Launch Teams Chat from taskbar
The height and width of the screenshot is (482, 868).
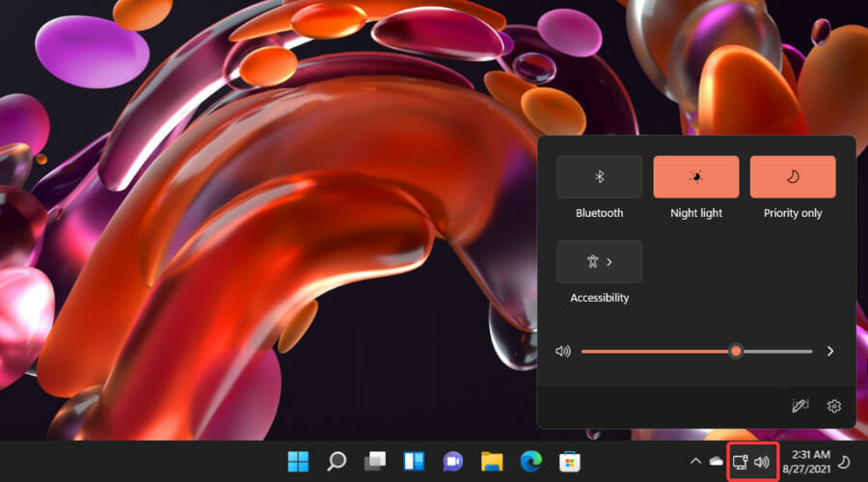[x=453, y=462]
